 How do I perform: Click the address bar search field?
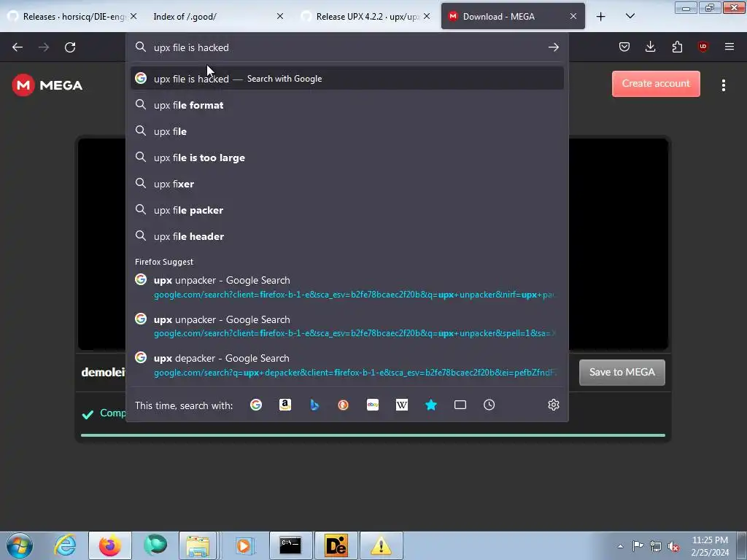pyautogui.click(x=347, y=47)
